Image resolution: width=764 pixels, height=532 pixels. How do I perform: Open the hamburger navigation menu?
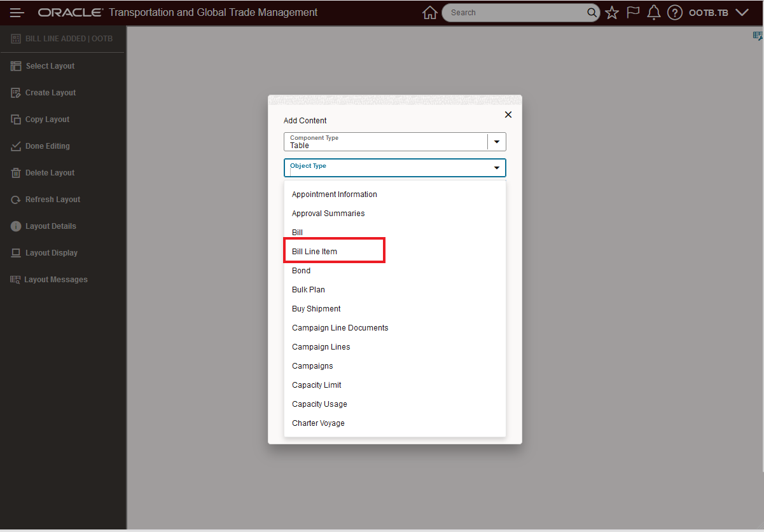17,12
